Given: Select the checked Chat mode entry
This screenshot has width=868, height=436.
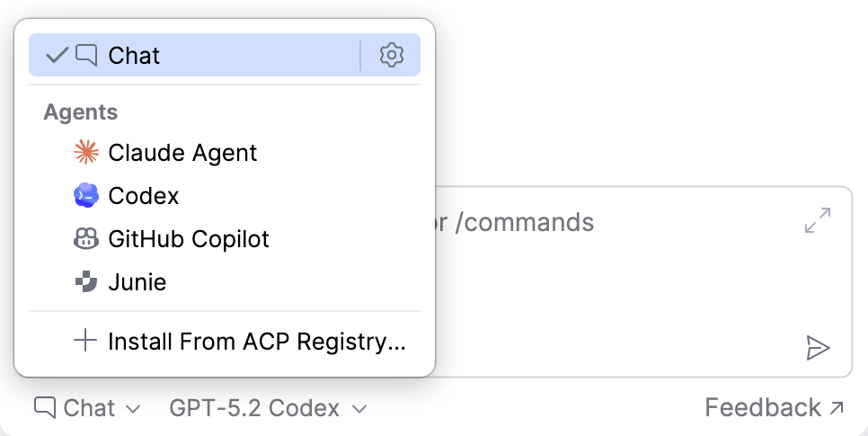Looking at the screenshot, I should (x=194, y=55).
